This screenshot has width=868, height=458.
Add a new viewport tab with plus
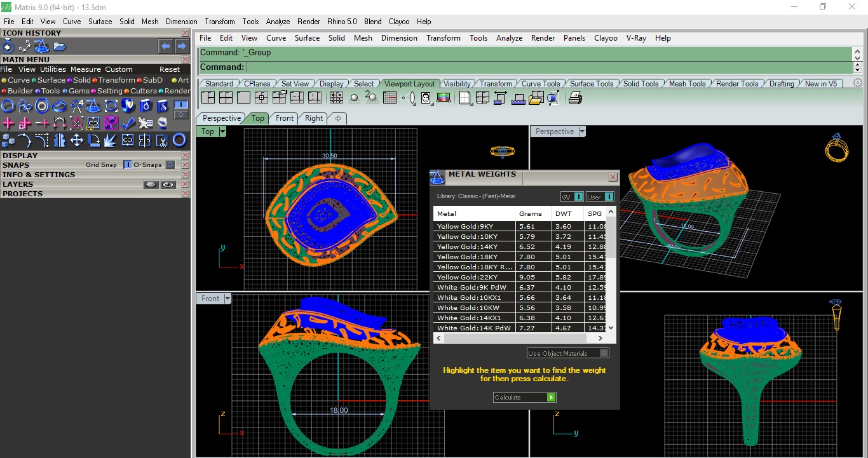click(338, 118)
